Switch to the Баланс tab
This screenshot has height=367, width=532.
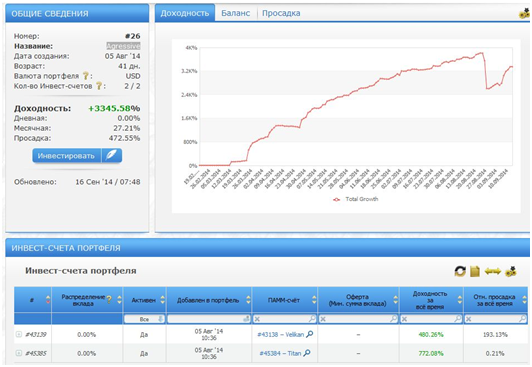point(235,13)
